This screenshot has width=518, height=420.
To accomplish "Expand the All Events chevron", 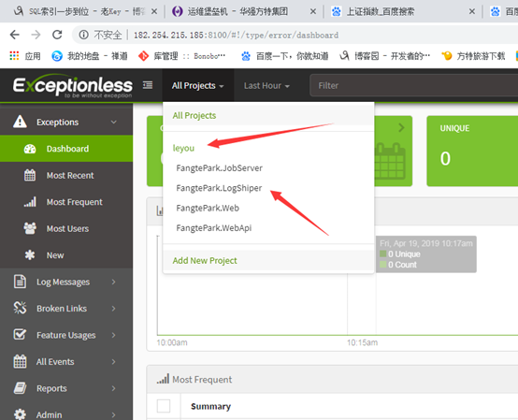I will [114, 361].
